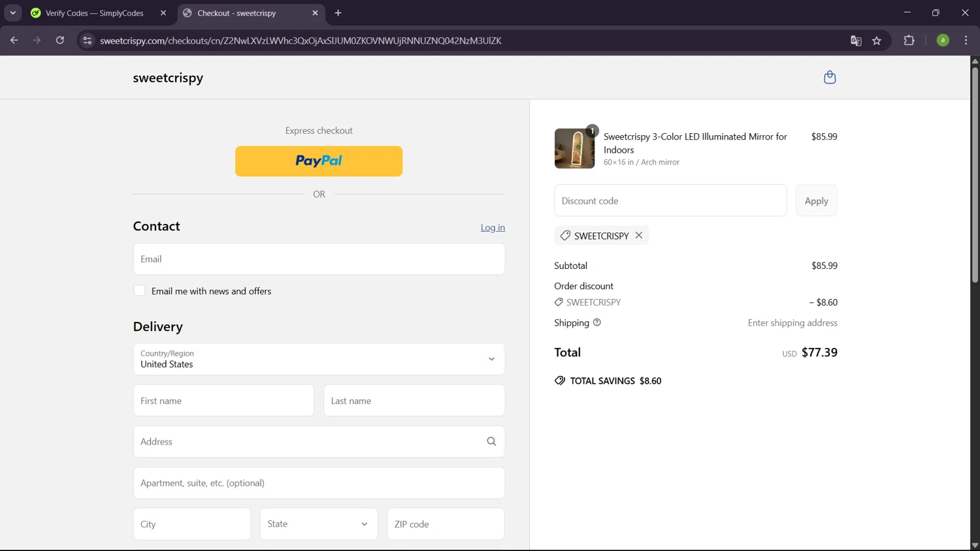Open the Chrome three-dot menu

966,40
